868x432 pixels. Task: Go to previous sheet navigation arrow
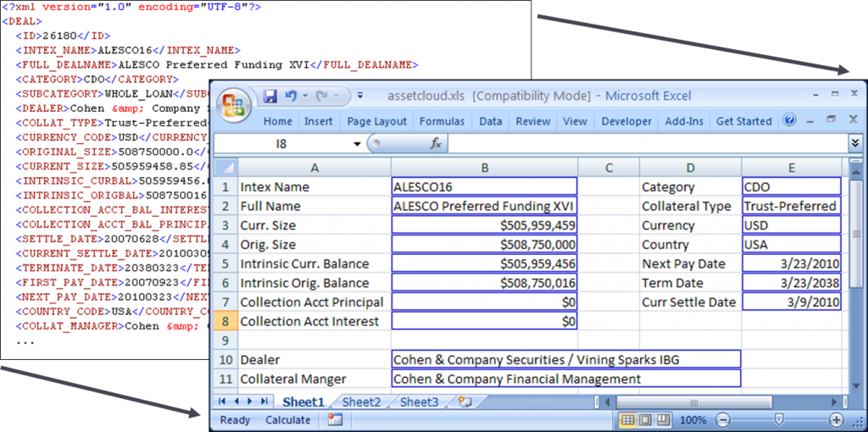tap(236, 401)
